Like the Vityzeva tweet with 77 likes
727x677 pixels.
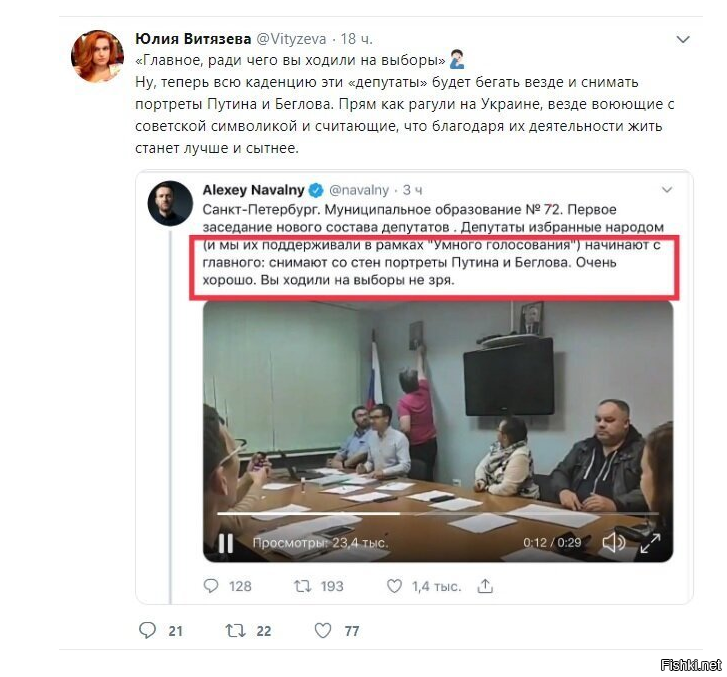[x=323, y=631]
